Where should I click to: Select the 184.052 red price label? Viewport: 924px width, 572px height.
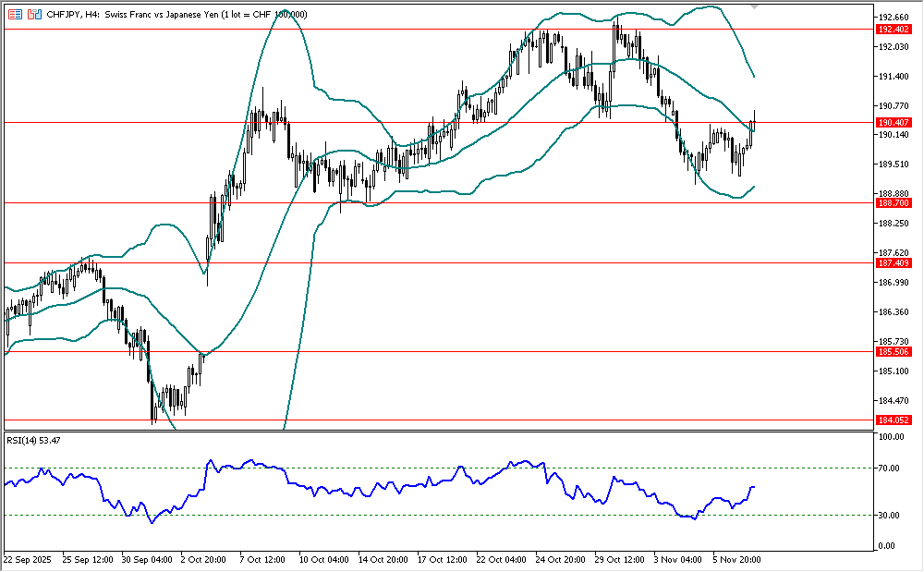892,420
